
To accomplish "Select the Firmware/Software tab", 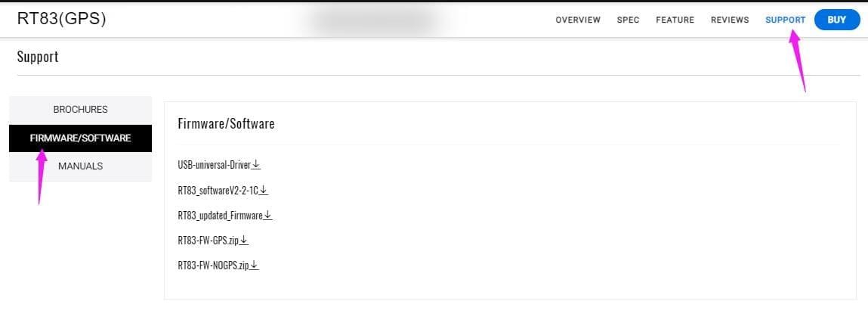I will [x=80, y=138].
